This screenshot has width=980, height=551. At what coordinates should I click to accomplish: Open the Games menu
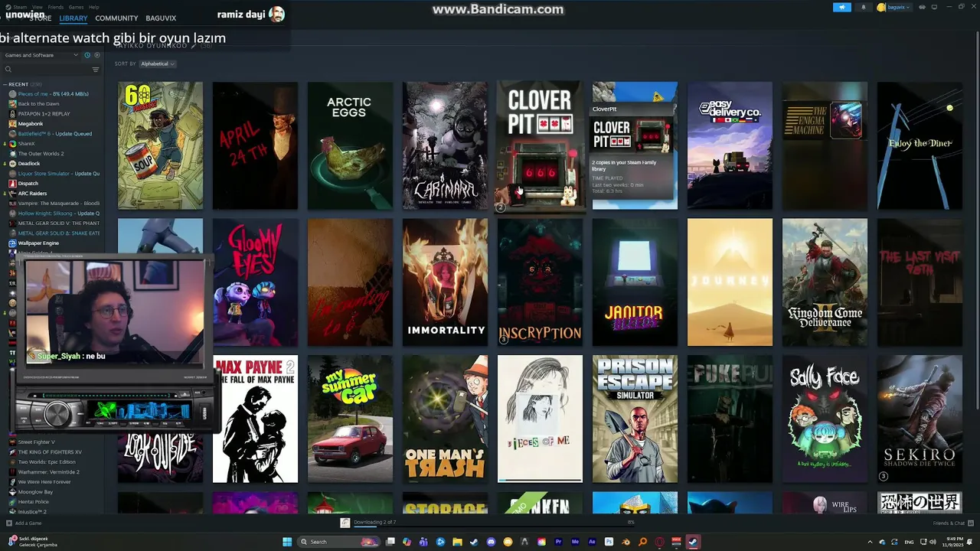[76, 7]
